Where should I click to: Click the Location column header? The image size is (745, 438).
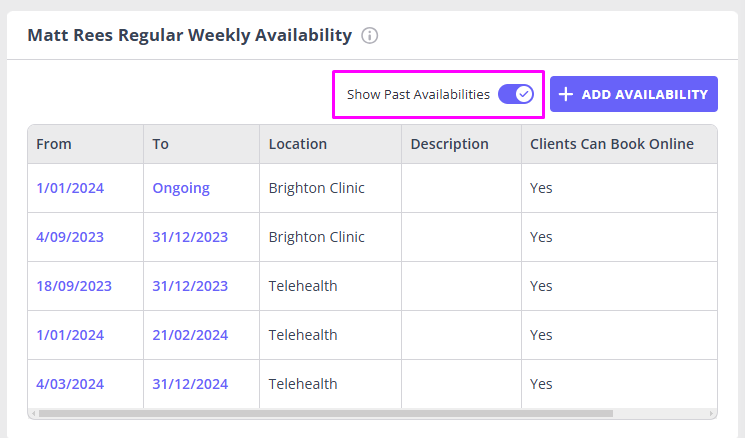298,144
